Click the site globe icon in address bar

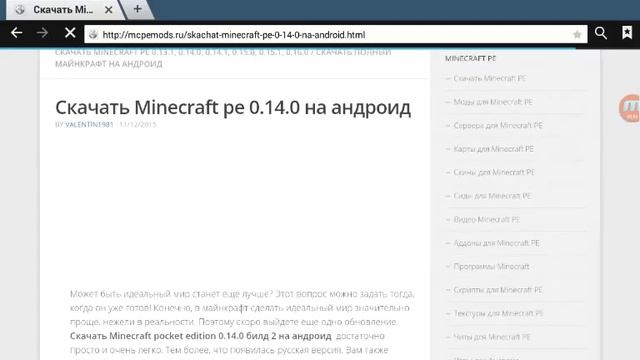(93, 35)
